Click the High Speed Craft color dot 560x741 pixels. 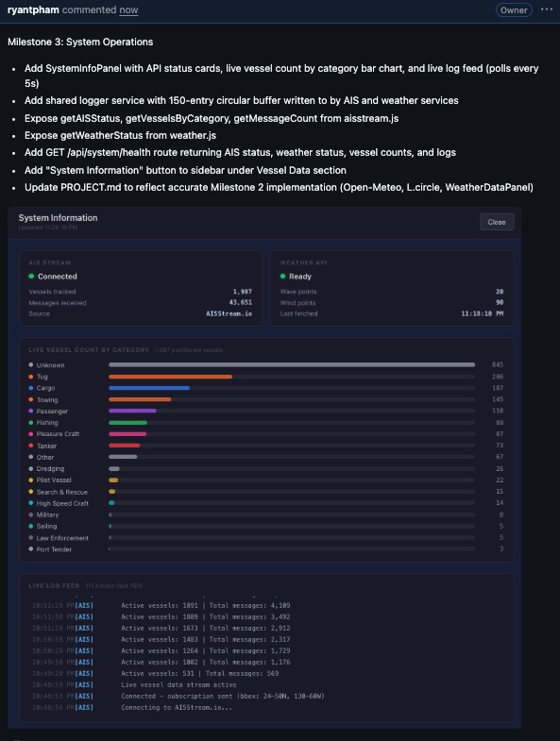pos(31,503)
